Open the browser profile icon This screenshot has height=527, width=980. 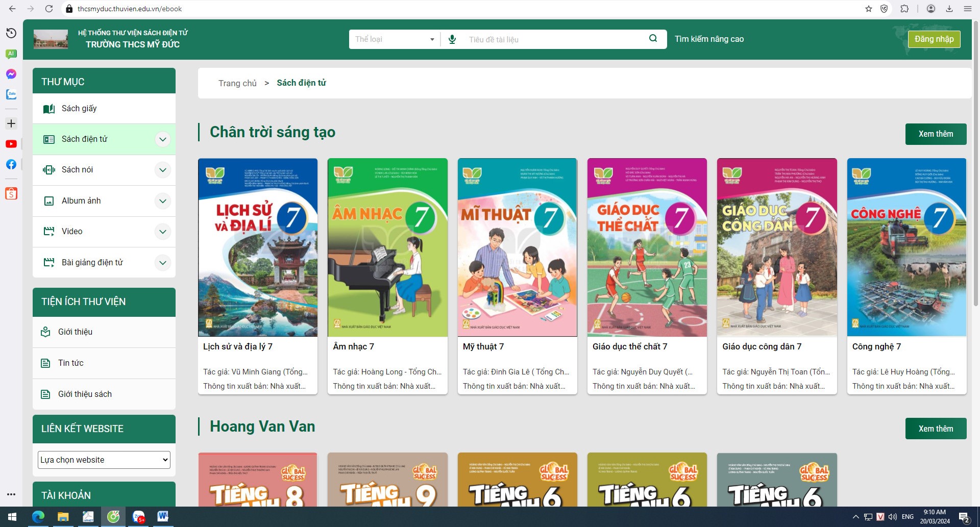coord(931,9)
